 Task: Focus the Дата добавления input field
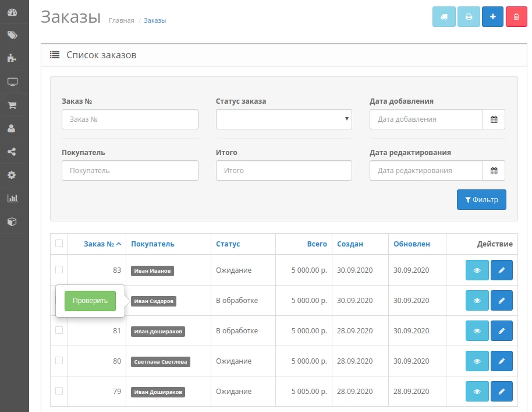click(x=426, y=119)
